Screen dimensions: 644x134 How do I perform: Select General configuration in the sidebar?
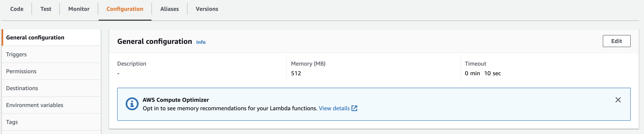(x=52, y=38)
